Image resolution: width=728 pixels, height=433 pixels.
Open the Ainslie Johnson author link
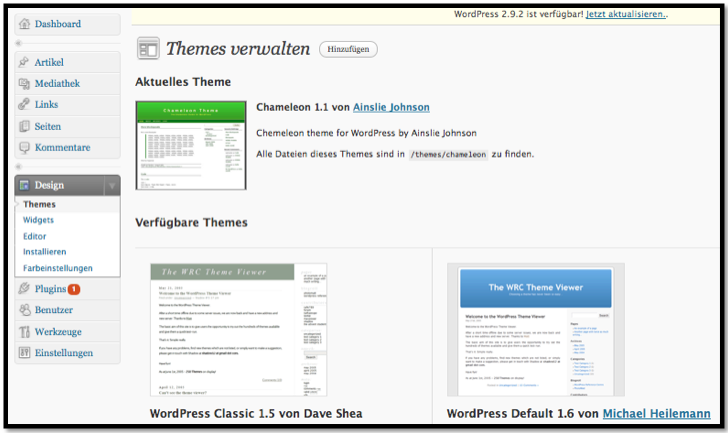391,107
